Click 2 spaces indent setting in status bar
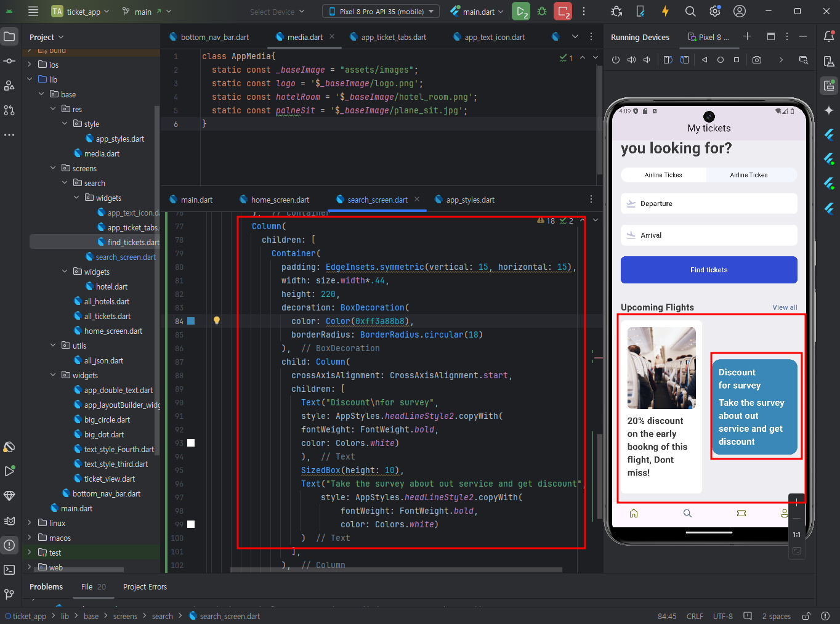 (776, 616)
